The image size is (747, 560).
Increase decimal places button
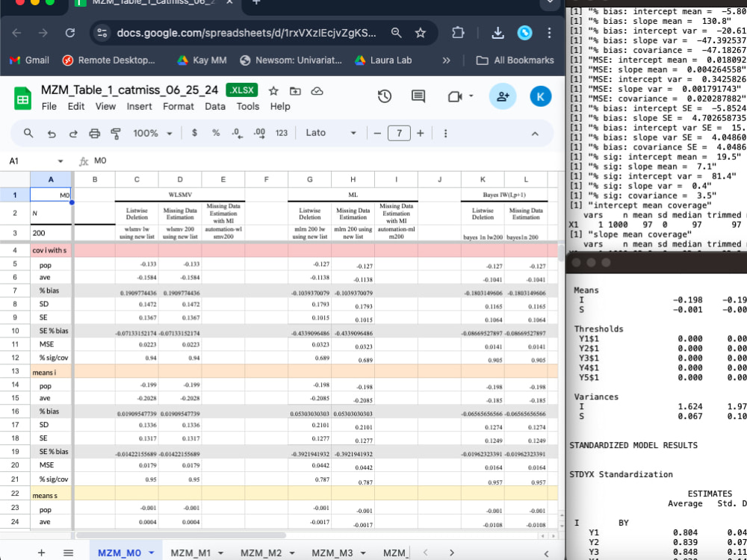[259, 134]
